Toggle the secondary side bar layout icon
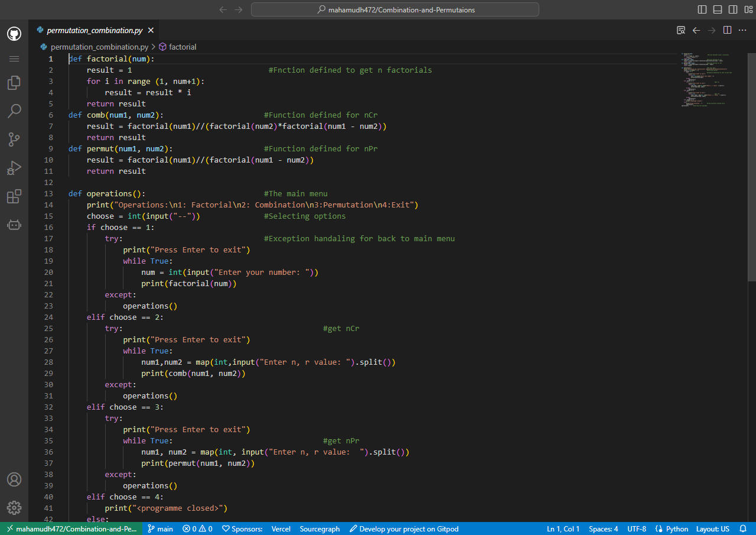 [733, 9]
